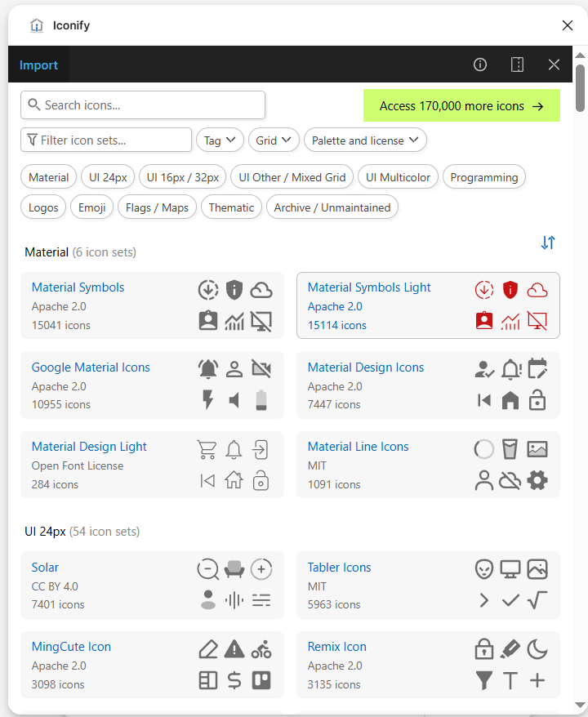Enable the Programming filter chip
Image resolution: width=588 pixels, height=717 pixels.
[x=483, y=177]
